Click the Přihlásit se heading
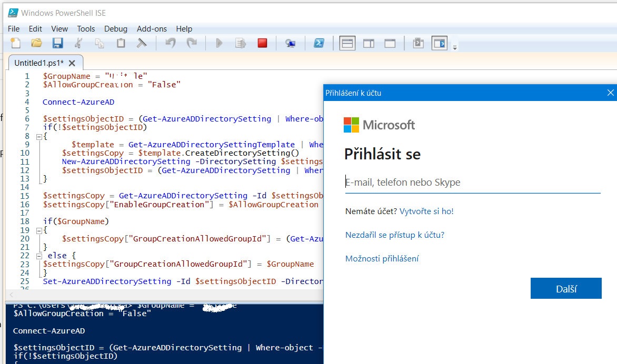 (x=382, y=154)
